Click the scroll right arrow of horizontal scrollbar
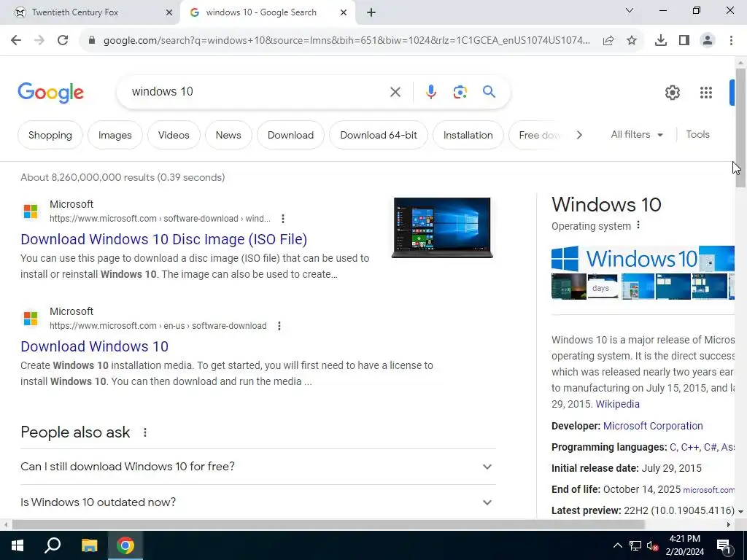Screen dimensions: 747x560 (x=729, y=525)
